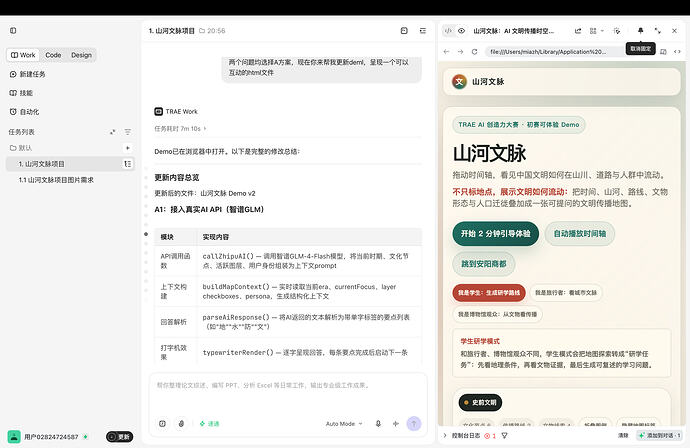Click the attachment paperclip icon
The height and width of the screenshot is (448, 690).
pos(181,423)
